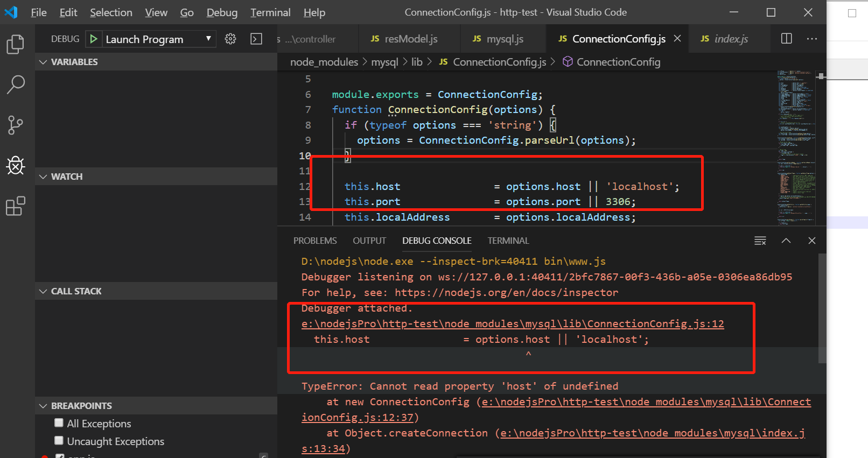Select the DEBUG CONSOLE panel tab
868x458 pixels.
point(437,241)
